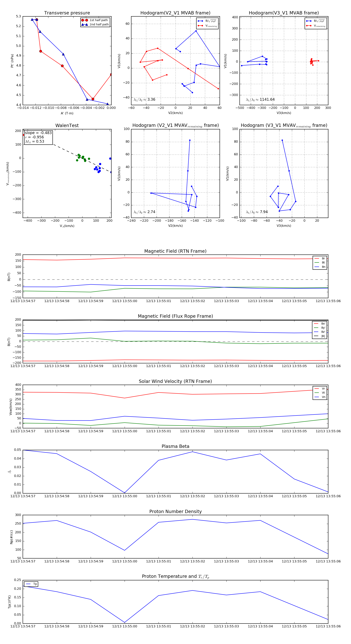Click the "Solar Wind Velocity (RTN Frame)" title
The height and width of the screenshot is (644, 351).
tap(175, 382)
